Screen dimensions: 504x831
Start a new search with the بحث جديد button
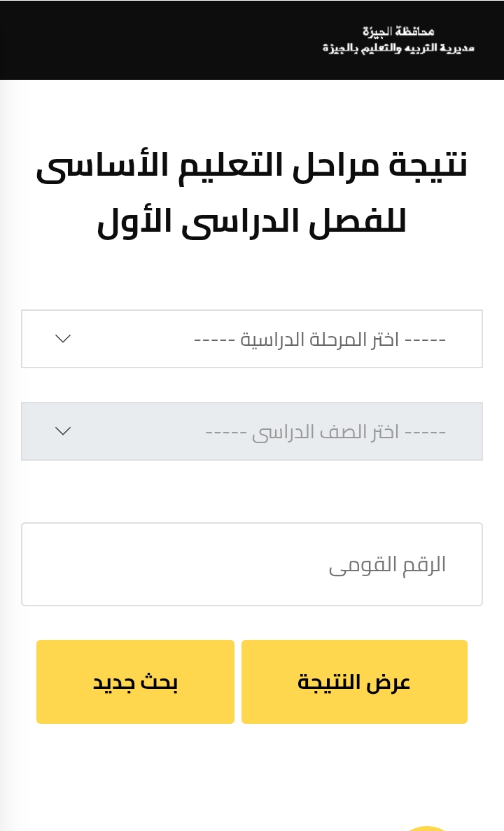[x=135, y=682]
